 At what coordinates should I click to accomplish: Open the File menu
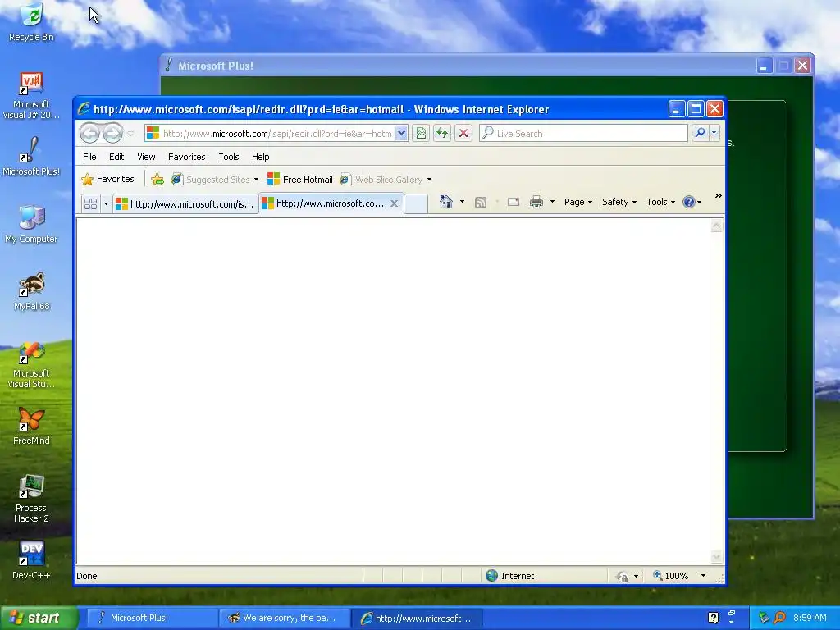point(89,157)
